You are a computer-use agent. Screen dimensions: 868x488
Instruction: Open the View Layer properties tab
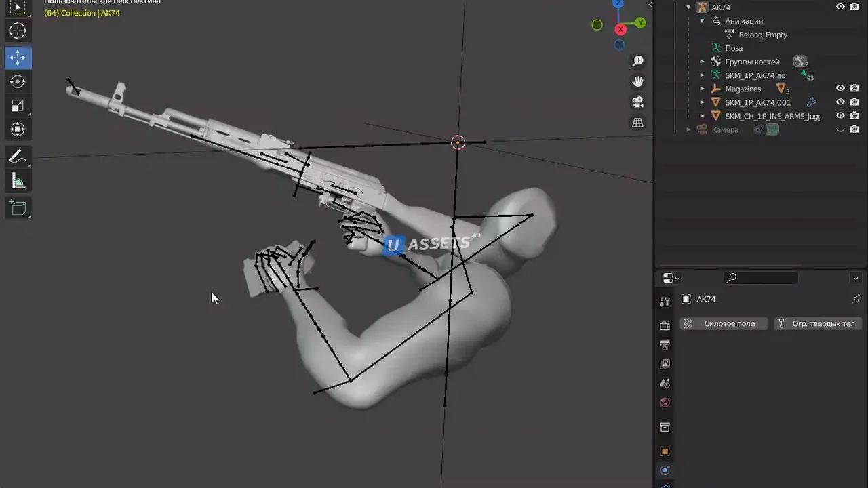(x=665, y=364)
